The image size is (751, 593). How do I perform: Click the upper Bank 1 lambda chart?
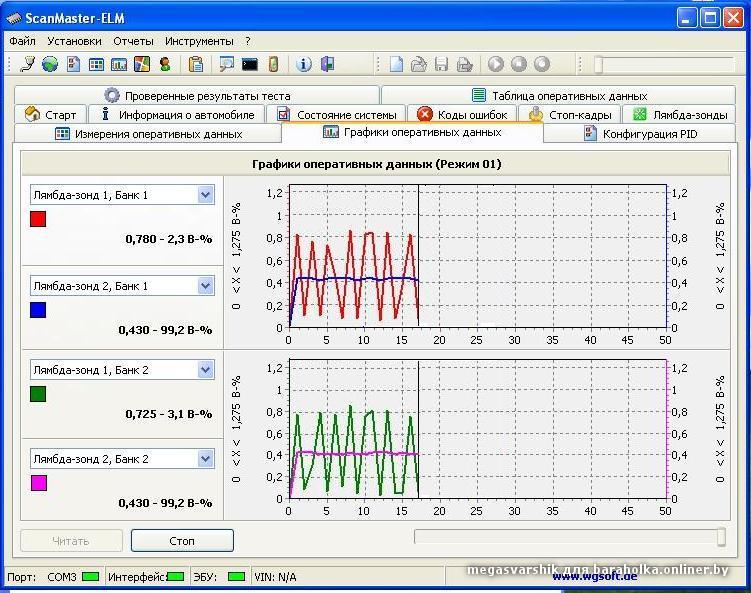point(478,256)
